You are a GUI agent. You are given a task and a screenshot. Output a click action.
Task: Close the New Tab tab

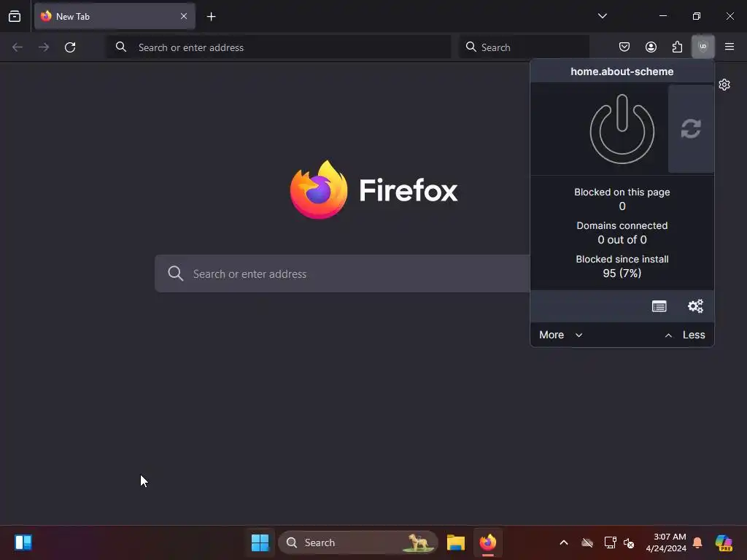coord(183,16)
